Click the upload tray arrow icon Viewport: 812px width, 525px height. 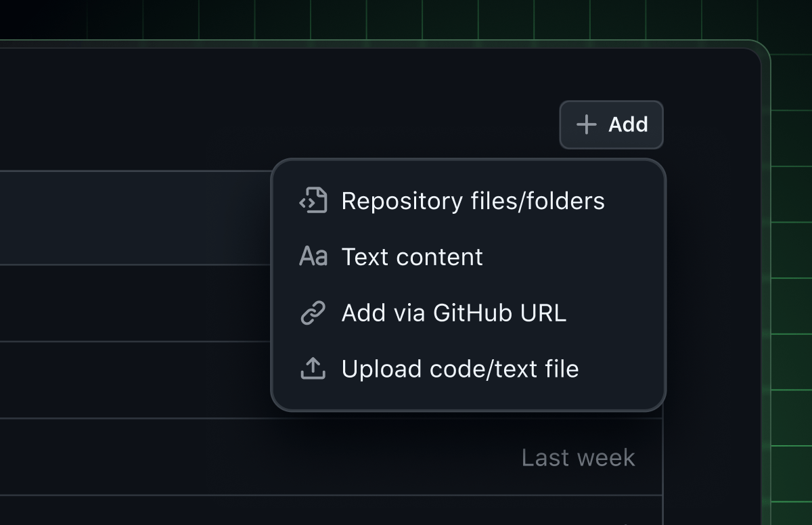[x=313, y=369]
